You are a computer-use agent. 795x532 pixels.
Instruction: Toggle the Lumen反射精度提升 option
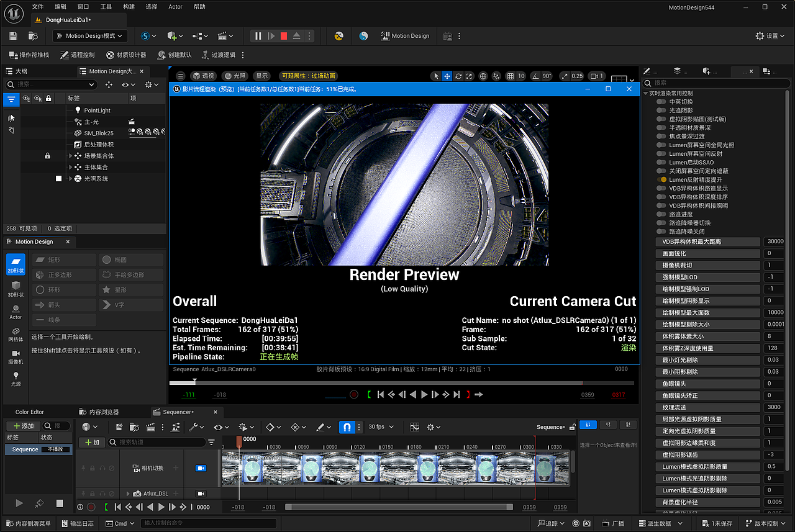point(663,179)
